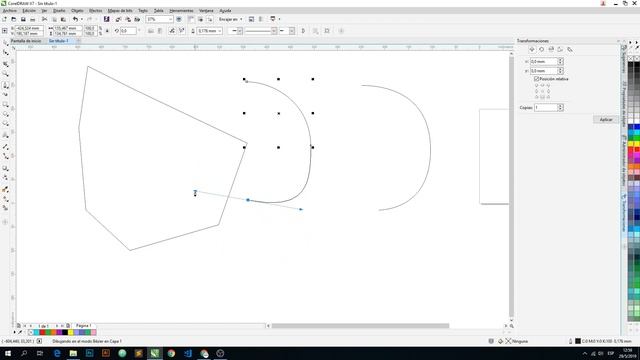Click the Aplicar button
The image size is (640, 360).
(606, 120)
